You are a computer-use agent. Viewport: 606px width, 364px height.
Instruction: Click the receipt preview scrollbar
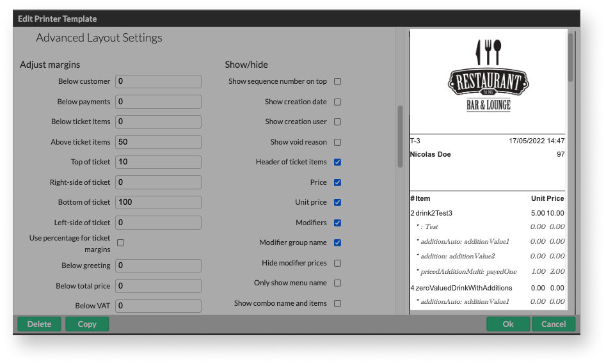click(570, 58)
